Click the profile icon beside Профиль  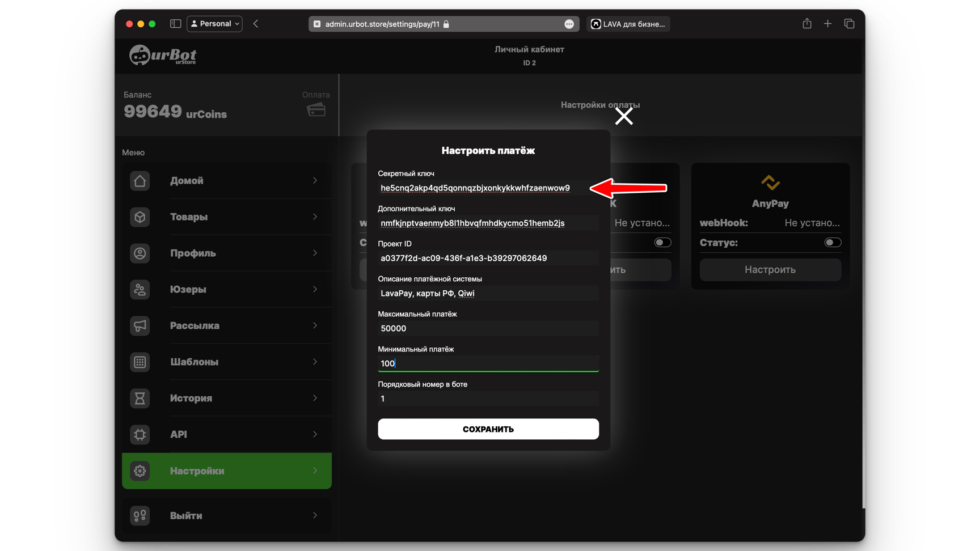(x=140, y=253)
